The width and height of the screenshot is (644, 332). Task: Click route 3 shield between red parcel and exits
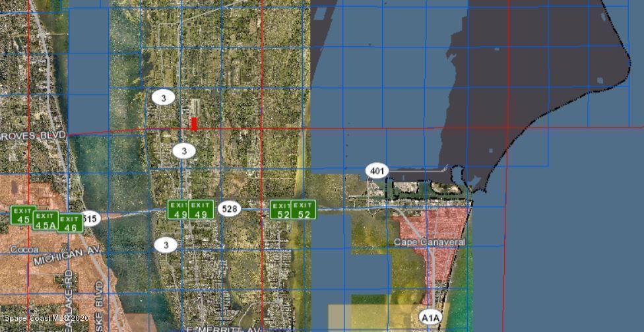pyautogui.click(x=185, y=151)
